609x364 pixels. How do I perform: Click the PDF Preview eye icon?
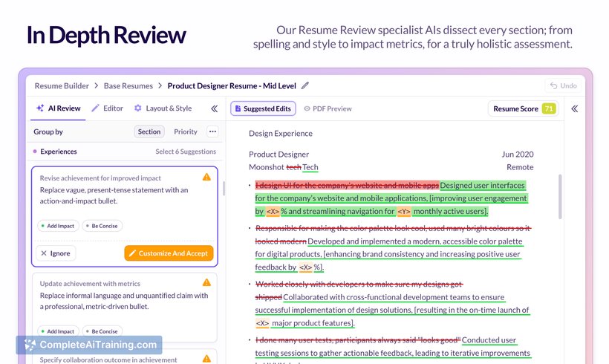coord(307,108)
